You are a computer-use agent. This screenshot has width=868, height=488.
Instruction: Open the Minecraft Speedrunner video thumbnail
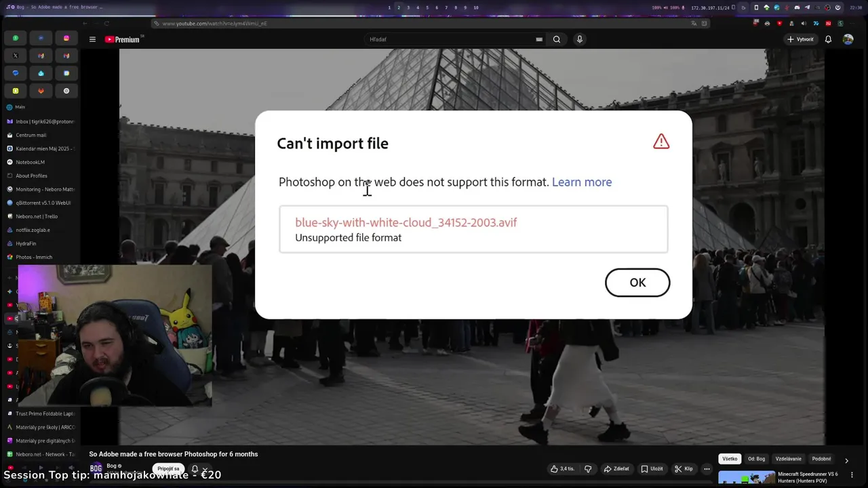click(747, 477)
